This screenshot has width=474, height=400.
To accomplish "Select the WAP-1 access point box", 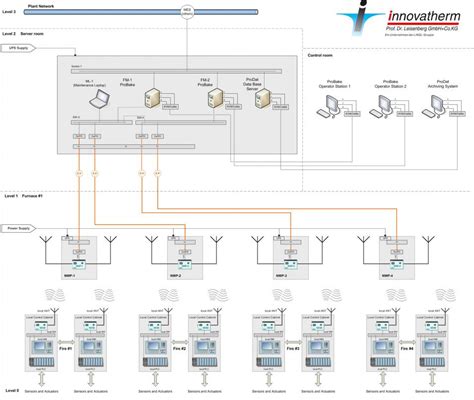I will point(79,258).
